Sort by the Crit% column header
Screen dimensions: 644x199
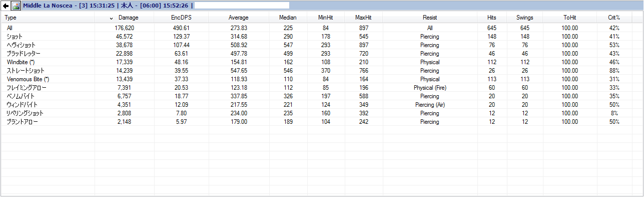(x=614, y=18)
